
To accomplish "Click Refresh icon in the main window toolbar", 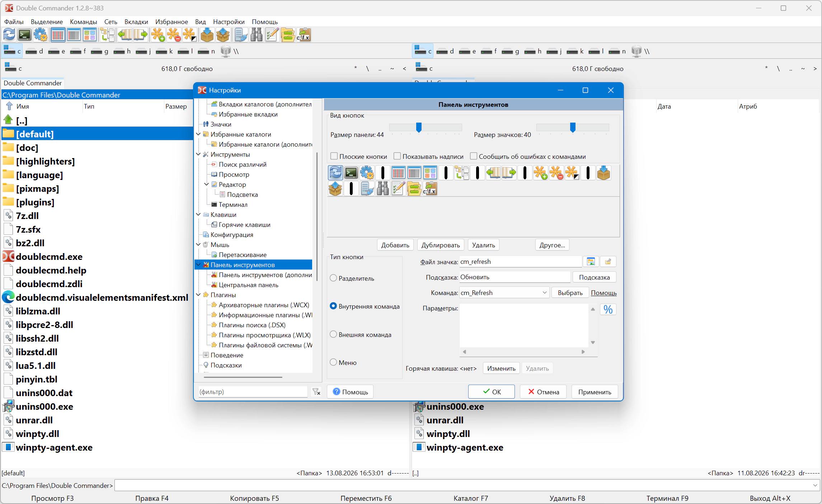I will [9, 35].
